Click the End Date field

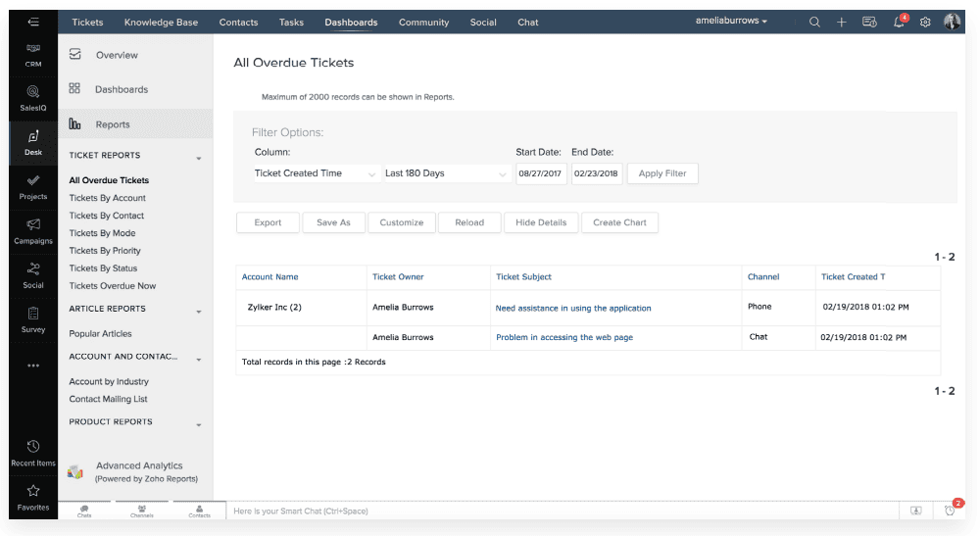click(x=596, y=173)
